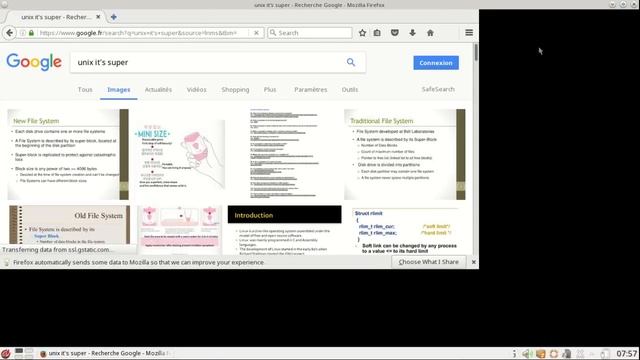640x360 pixels.
Task: Click the page vertical scrollbar thumb
Action: click(x=476, y=53)
